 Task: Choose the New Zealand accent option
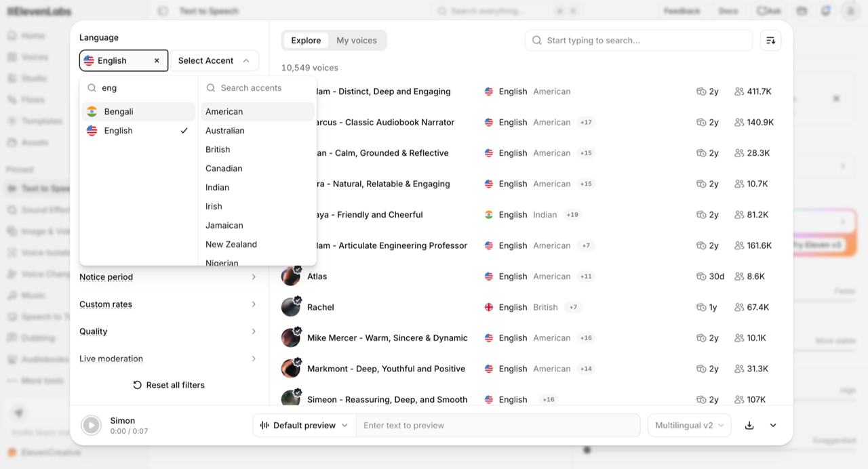point(258,244)
